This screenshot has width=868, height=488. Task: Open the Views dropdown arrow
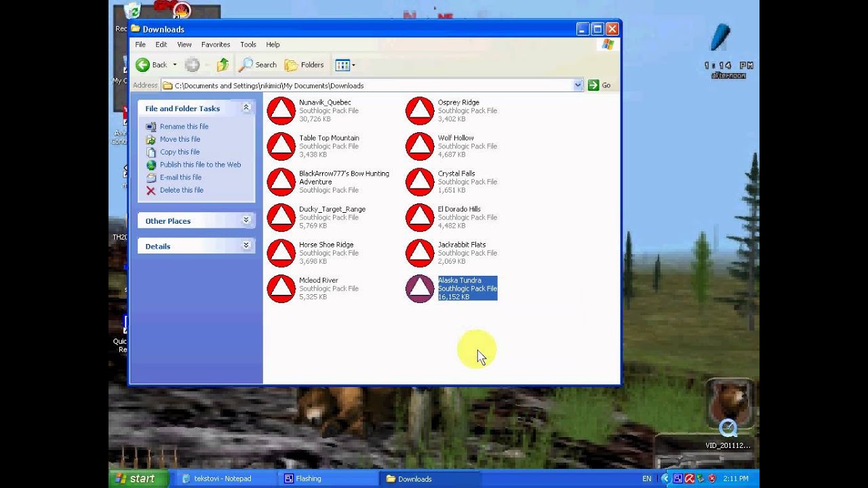(x=353, y=65)
